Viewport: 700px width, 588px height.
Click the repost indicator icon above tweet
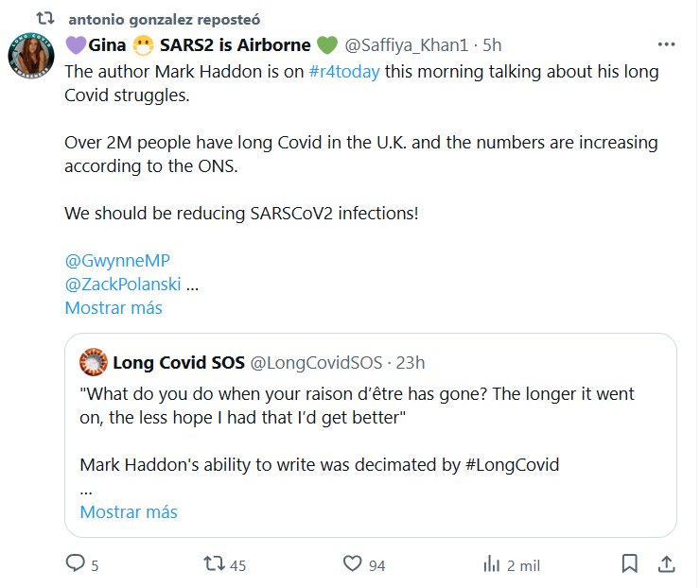point(44,19)
